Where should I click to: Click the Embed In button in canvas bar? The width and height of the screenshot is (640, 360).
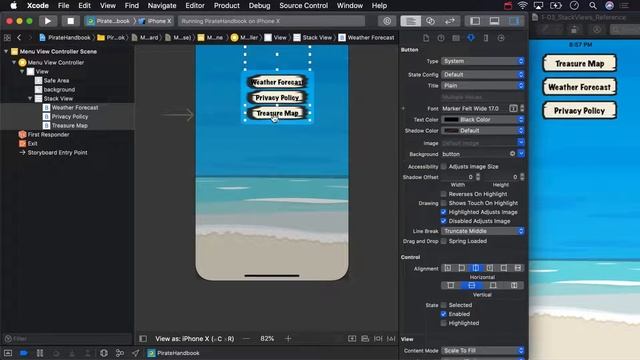click(x=352, y=338)
